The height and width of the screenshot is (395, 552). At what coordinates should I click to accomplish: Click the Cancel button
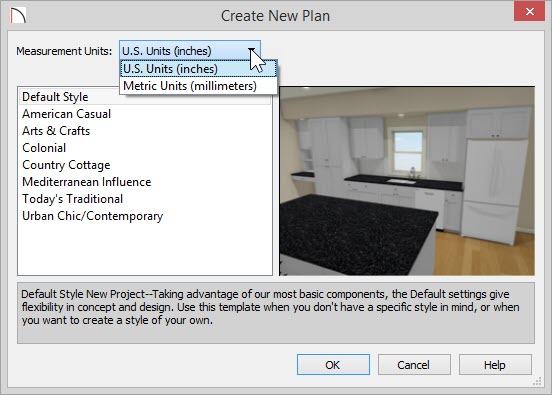tap(414, 365)
